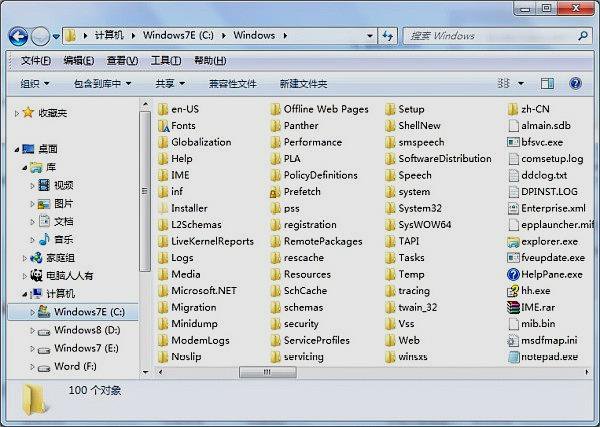Open the 包含到库中 dropdown
The image size is (600, 427).
pyautogui.click(x=102, y=83)
